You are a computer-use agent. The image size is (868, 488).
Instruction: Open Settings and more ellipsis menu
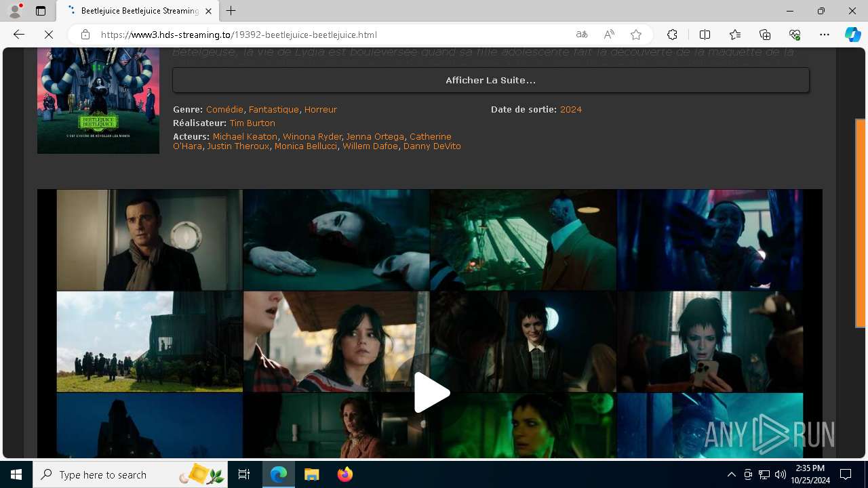825,35
